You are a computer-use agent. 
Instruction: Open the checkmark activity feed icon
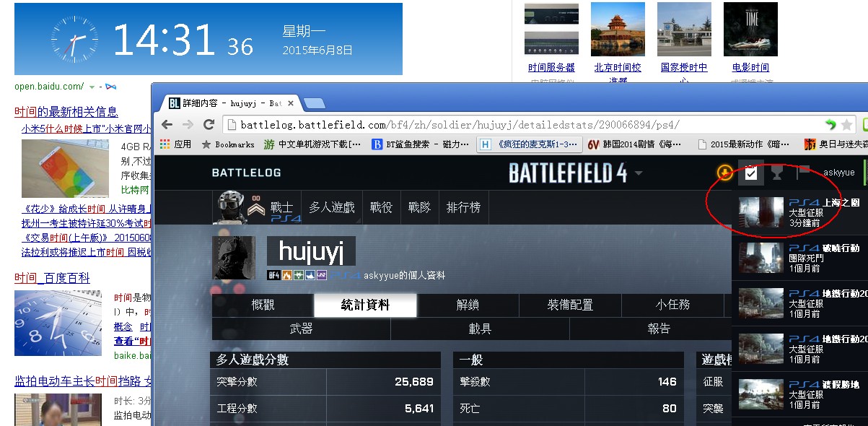point(751,173)
